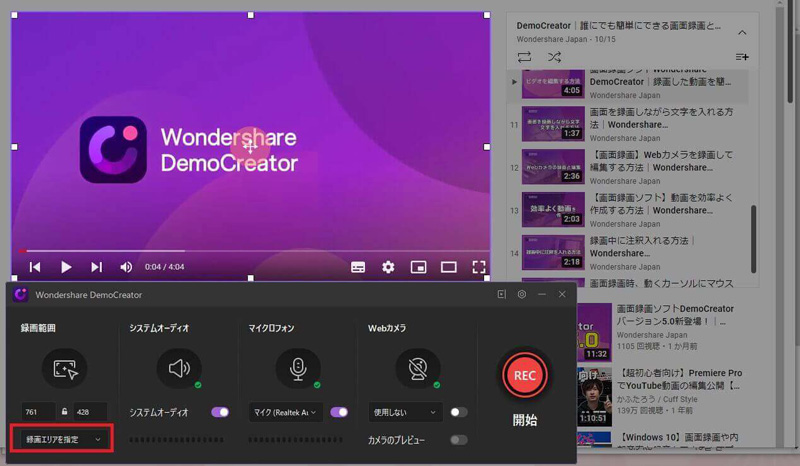Open the currently playing 4:05 playlist video
This screenshot has width=800, height=466.
[x=628, y=85]
